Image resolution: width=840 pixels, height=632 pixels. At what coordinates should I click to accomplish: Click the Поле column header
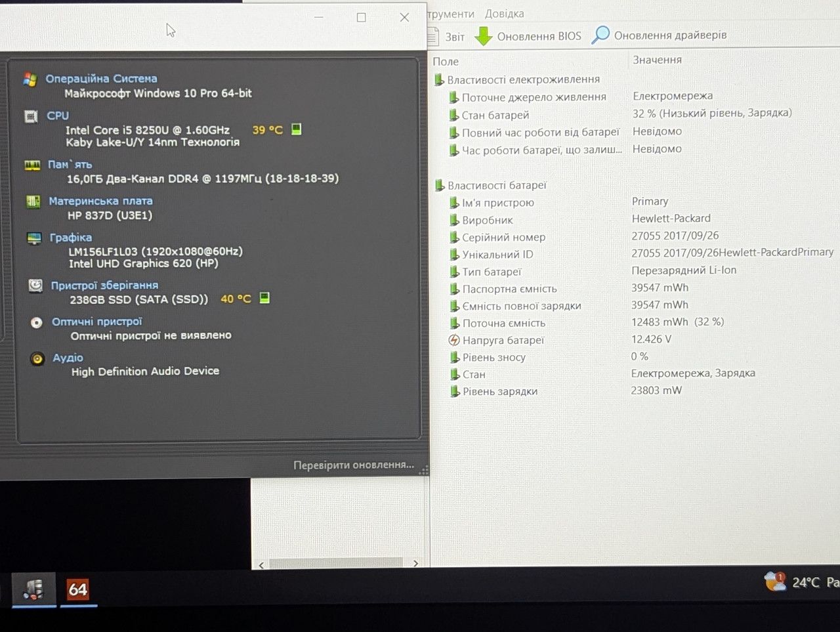(446, 62)
